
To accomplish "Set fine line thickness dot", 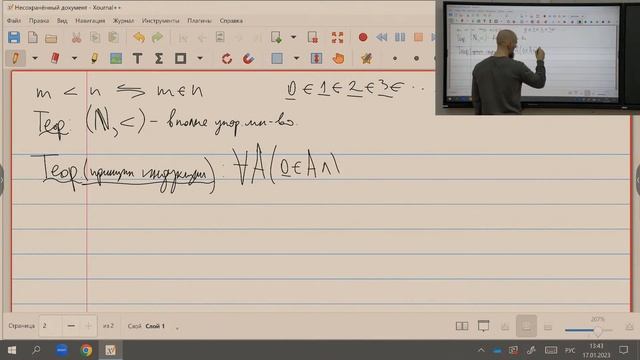I will [395, 59].
